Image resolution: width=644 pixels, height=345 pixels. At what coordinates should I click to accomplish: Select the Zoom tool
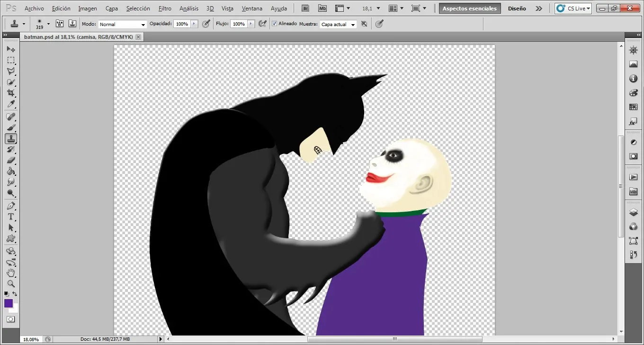[x=11, y=283]
